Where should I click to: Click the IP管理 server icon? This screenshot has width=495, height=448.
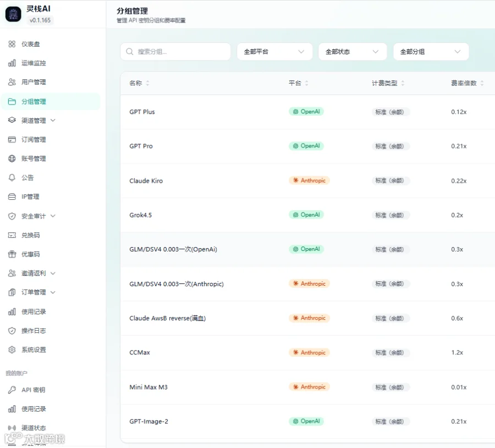12,197
